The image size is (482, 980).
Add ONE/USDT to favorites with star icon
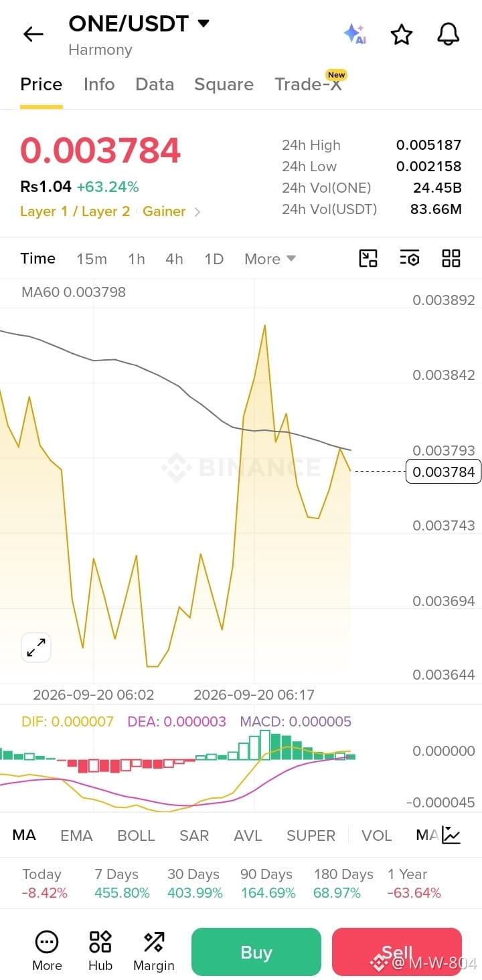(402, 34)
